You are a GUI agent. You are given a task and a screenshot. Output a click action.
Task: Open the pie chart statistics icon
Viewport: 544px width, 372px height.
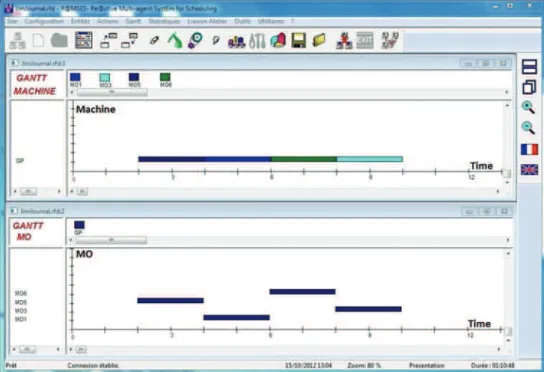tap(278, 40)
